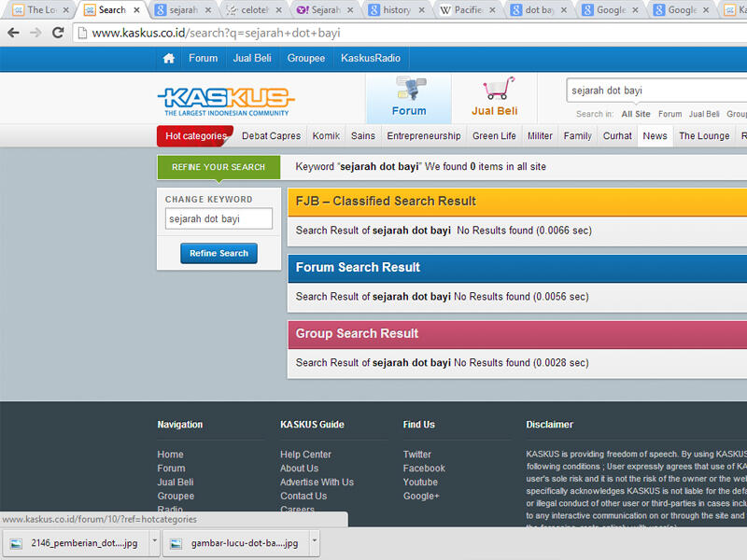Open the Sains category

[x=363, y=136]
